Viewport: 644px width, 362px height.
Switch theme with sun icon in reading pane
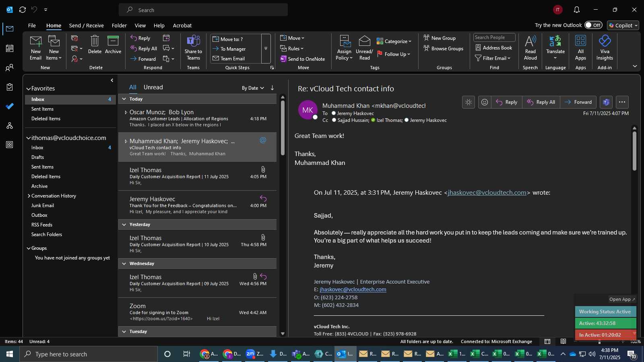469,102
